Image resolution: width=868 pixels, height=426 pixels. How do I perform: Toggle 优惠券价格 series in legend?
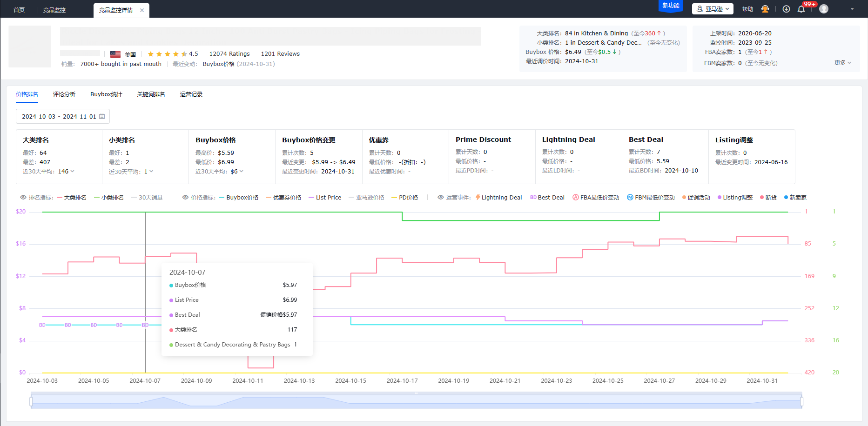coord(283,197)
